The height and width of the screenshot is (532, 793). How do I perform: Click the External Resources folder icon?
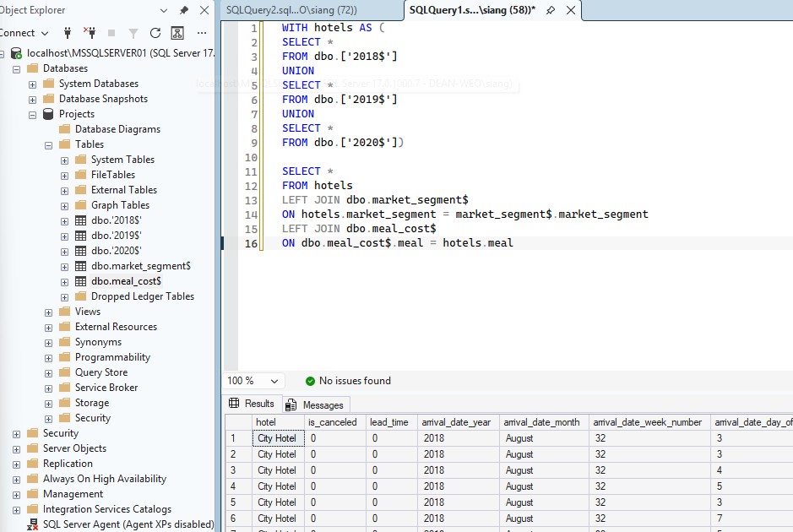64,327
